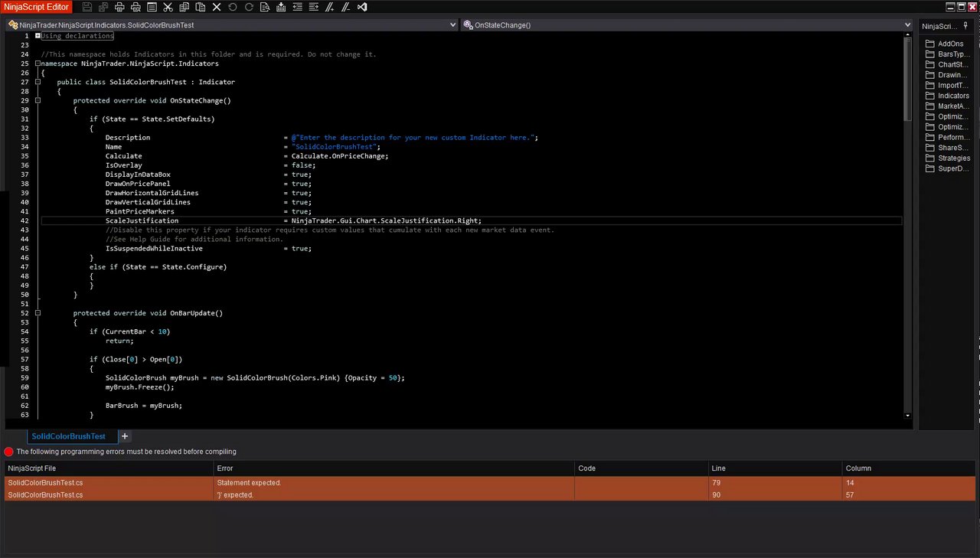Expand the collapsed Using declarations region
This screenshot has width=980, height=558.
[38, 36]
